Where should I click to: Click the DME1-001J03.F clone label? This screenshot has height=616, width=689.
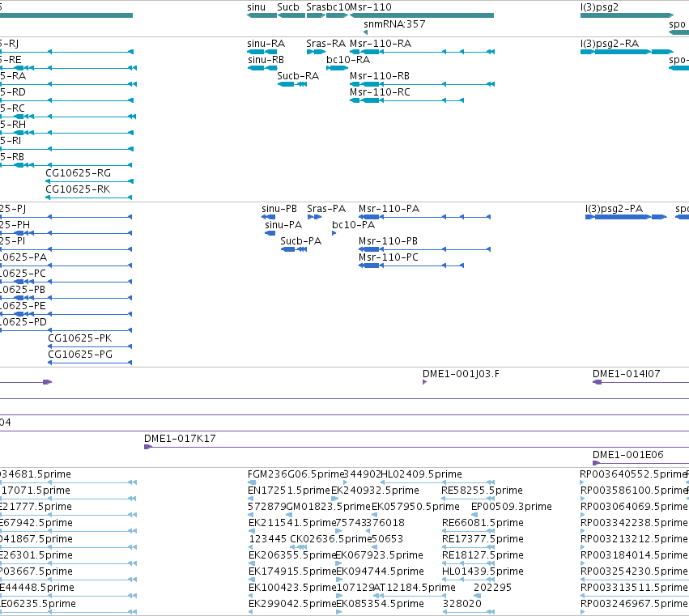tap(461, 374)
